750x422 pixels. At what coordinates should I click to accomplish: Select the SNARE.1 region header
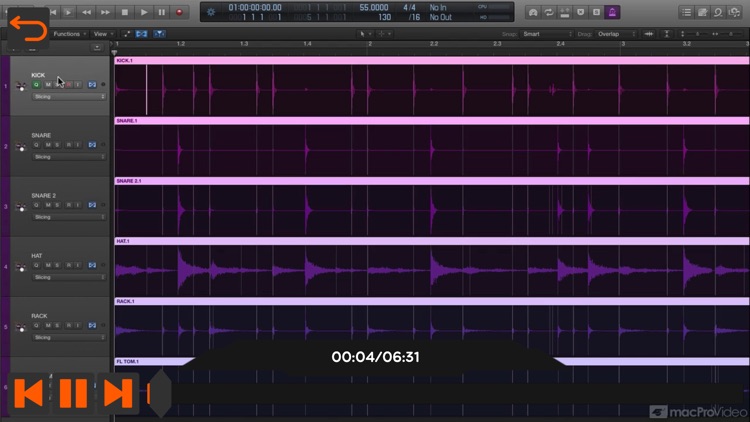click(432, 121)
